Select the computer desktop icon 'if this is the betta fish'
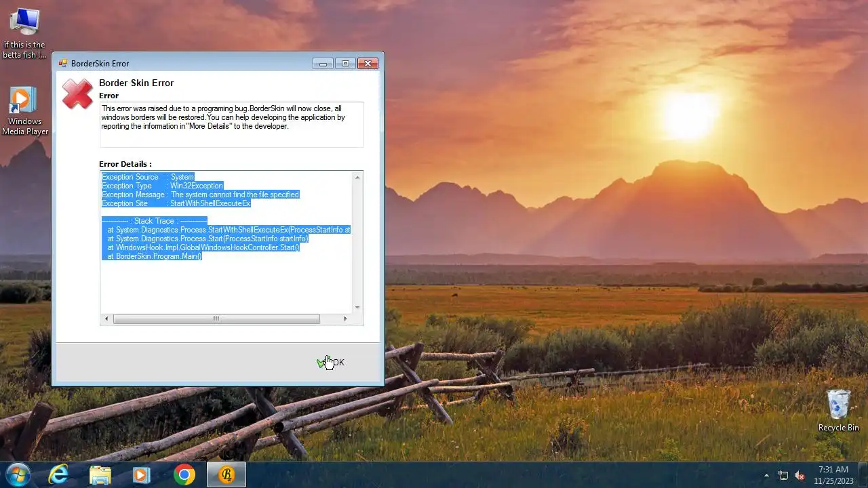This screenshot has width=868, height=488. pyautogui.click(x=24, y=34)
